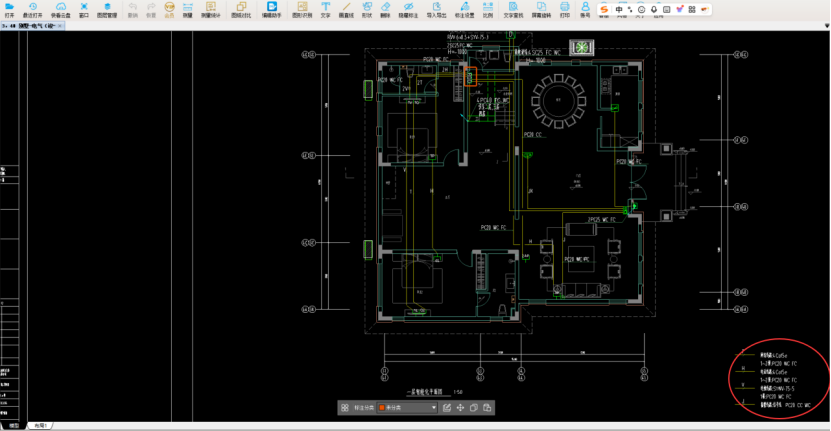Toggle 隐藏标注 hide annotations

coord(408,9)
